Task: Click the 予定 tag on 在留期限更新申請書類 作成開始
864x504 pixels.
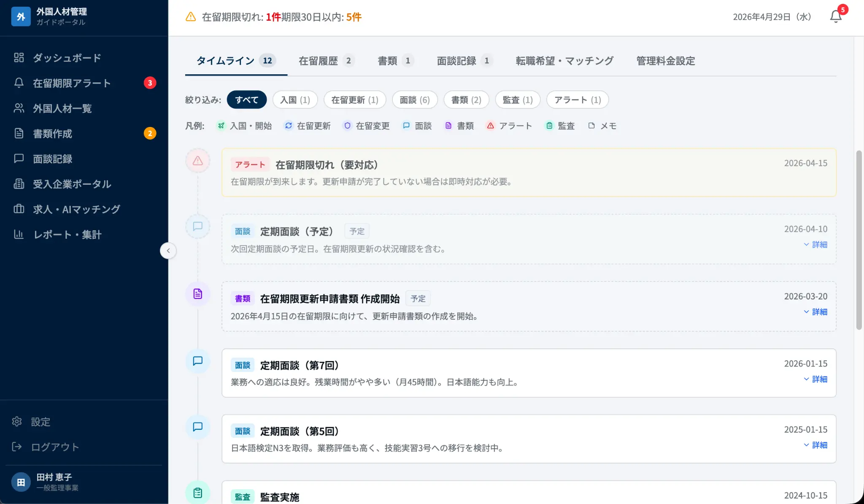Action: (418, 299)
